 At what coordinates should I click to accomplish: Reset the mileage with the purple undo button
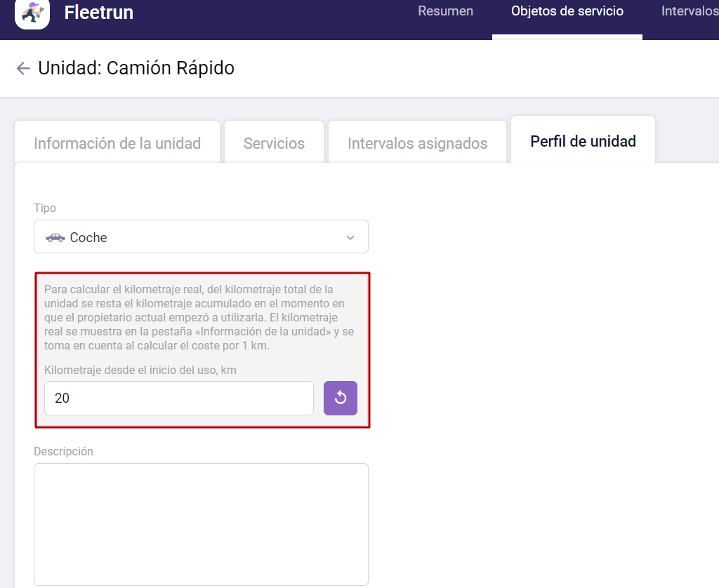point(341,398)
